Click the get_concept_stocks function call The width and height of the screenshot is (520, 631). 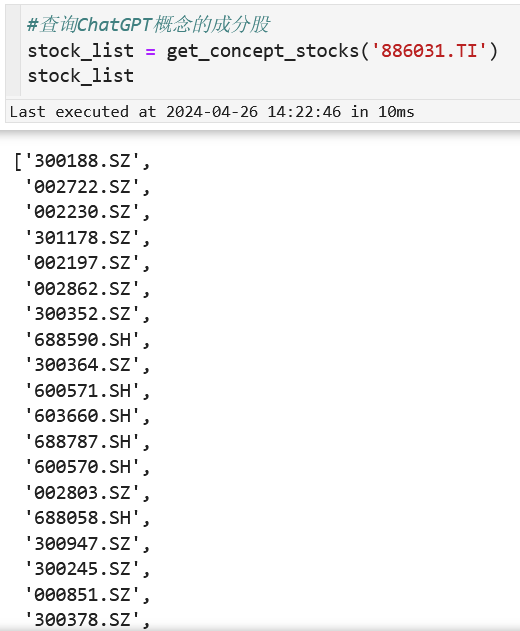pyautogui.click(x=332, y=51)
